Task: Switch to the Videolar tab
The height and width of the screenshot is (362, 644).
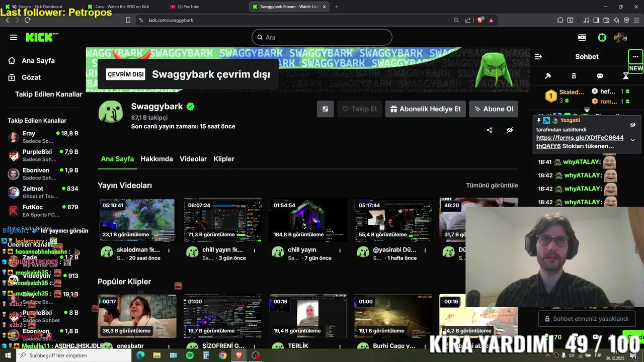Action: (193, 159)
